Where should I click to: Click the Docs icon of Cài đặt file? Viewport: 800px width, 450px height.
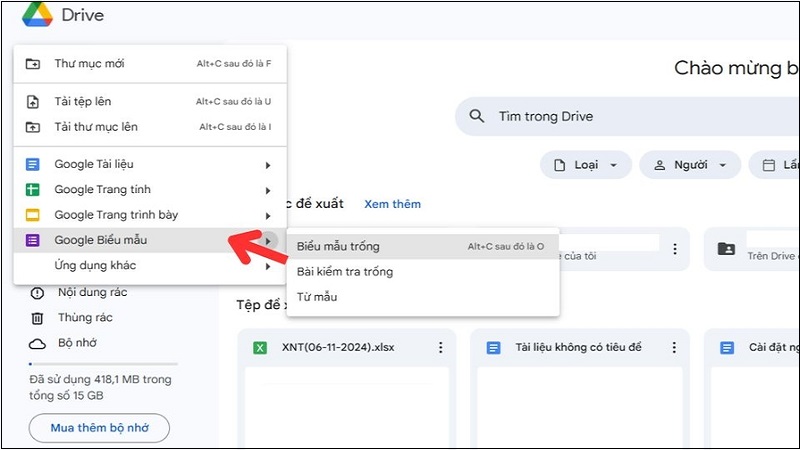727,348
